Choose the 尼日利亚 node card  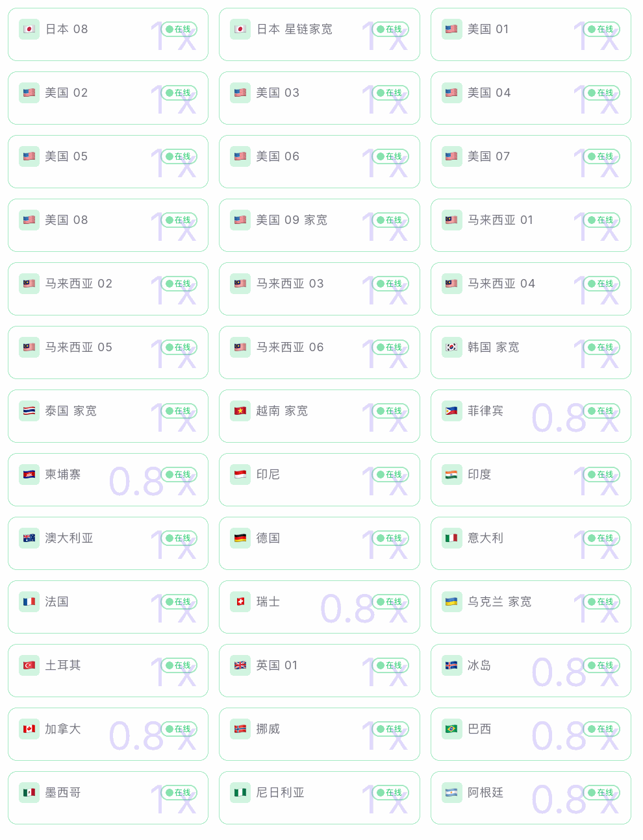pos(320,798)
